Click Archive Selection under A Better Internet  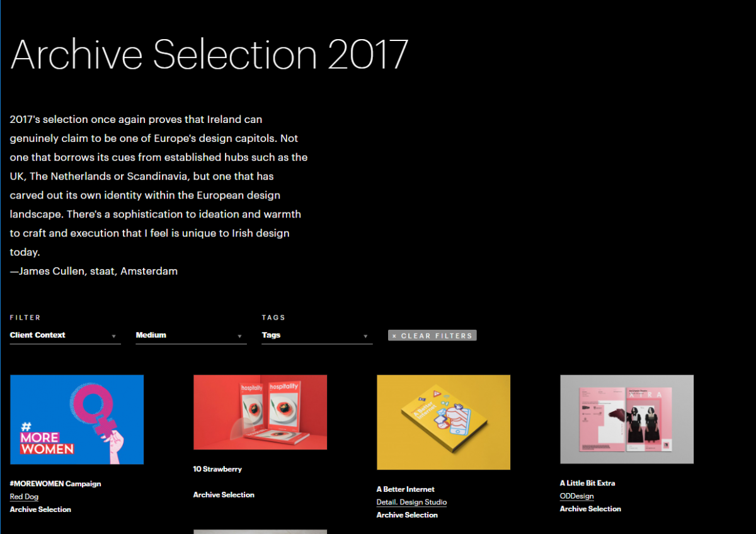tap(407, 515)
